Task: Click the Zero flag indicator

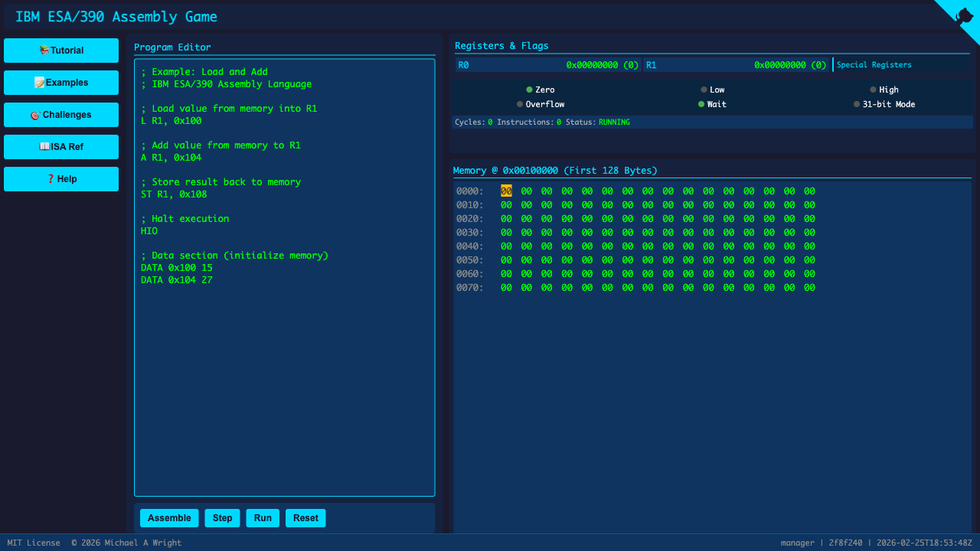Action: tap(541, 90)
